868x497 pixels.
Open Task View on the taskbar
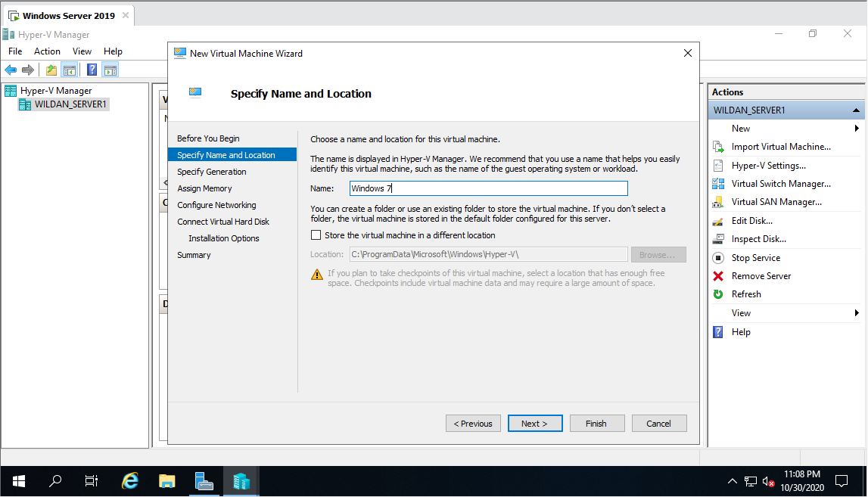pos(92,482)
